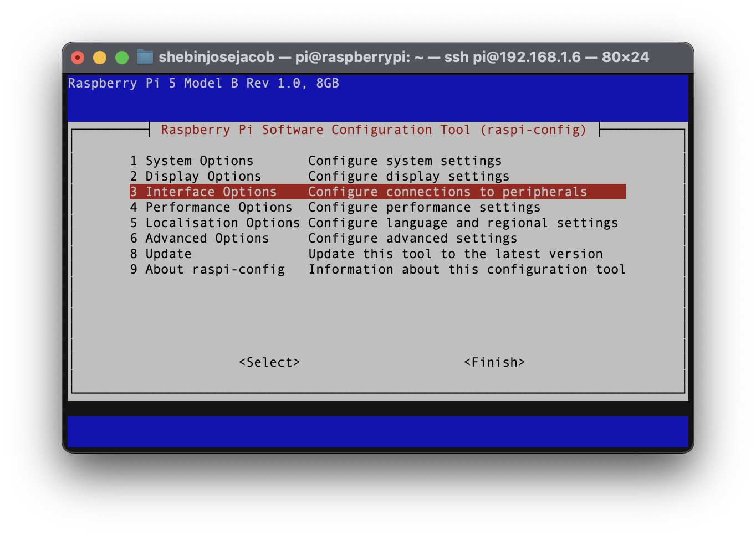Click 'Configure advanced settings' description
The height and width of the screenshot is (535, 756).
[x=413, y=238]
